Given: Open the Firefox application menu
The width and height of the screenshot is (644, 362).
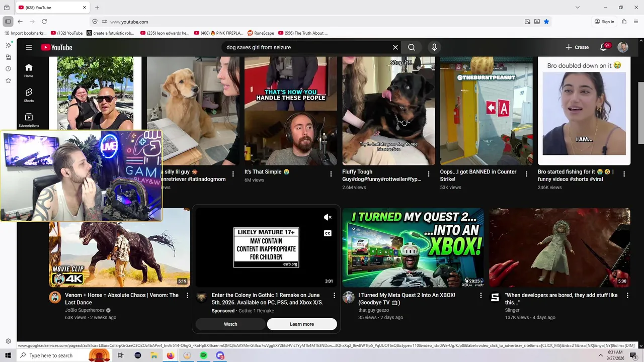Looking at the screenshot, I should click(636, 22).
